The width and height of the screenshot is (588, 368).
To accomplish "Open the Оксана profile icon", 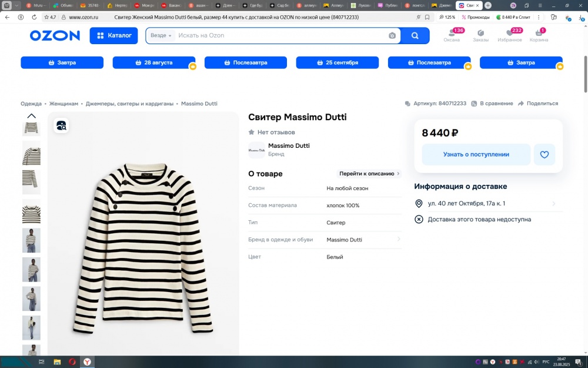I will click(452, 35).
